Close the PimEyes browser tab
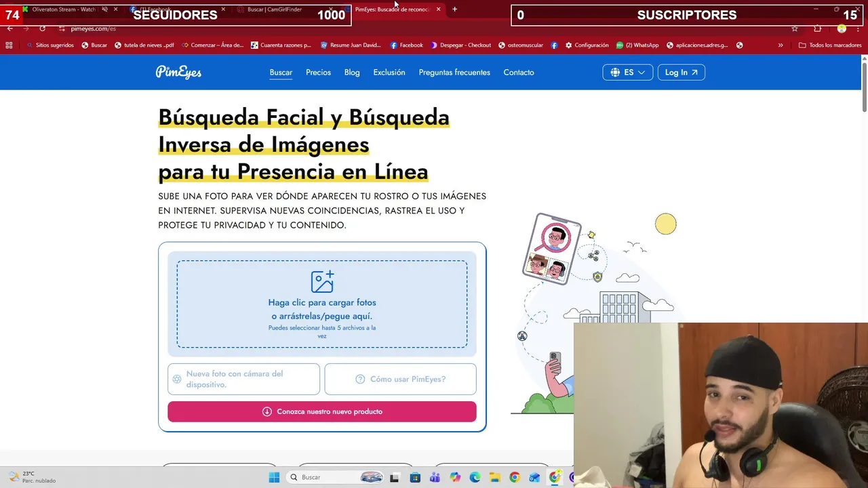This screenshot has width=868, height=488. pyautogui.click(x=438, y=9)
